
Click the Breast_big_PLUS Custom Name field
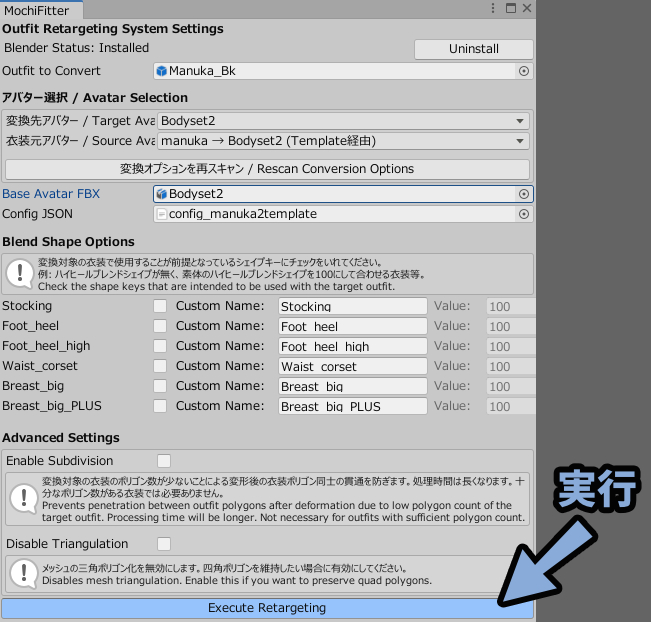[352, 406]
